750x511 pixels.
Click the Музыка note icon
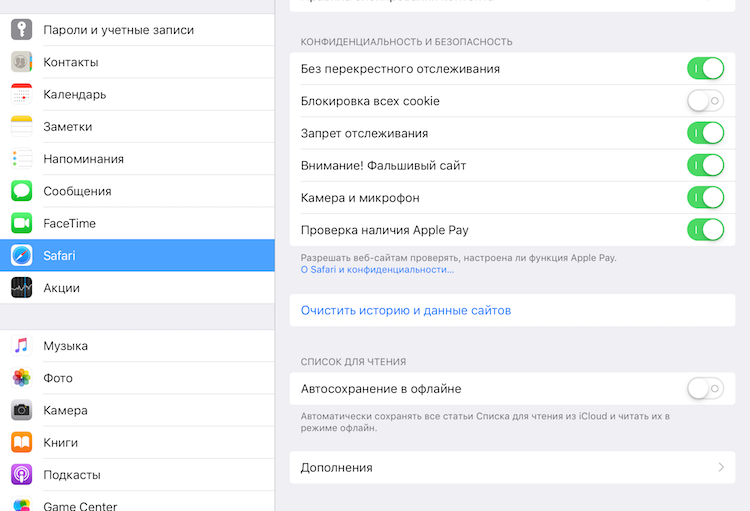click(x=22, y=345)
